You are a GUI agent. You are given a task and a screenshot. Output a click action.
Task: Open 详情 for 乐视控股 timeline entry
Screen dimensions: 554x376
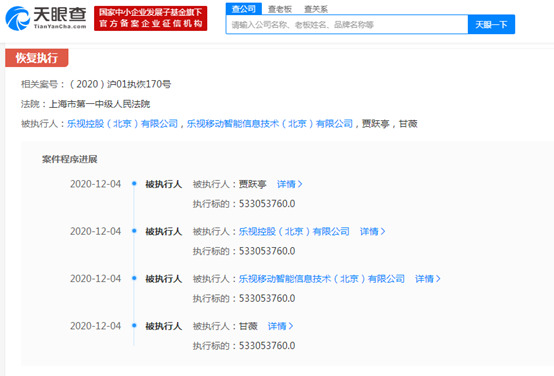pos(372,231)
